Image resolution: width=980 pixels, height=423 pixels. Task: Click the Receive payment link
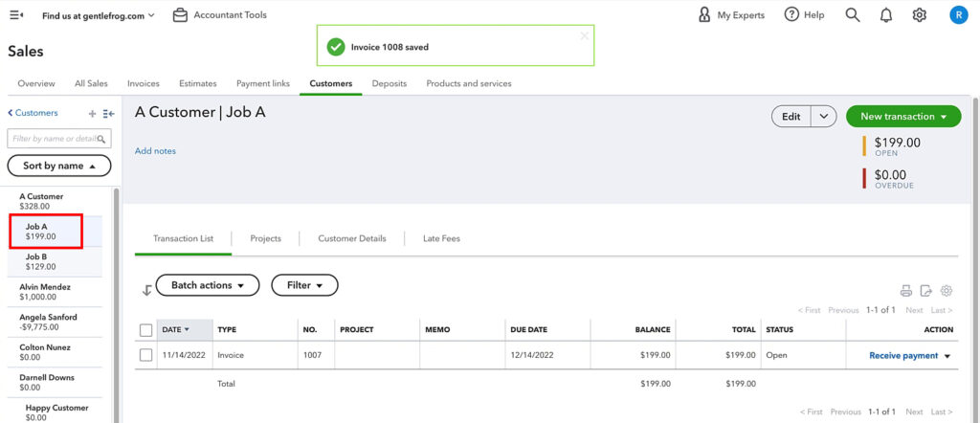(x=902, y=355)
